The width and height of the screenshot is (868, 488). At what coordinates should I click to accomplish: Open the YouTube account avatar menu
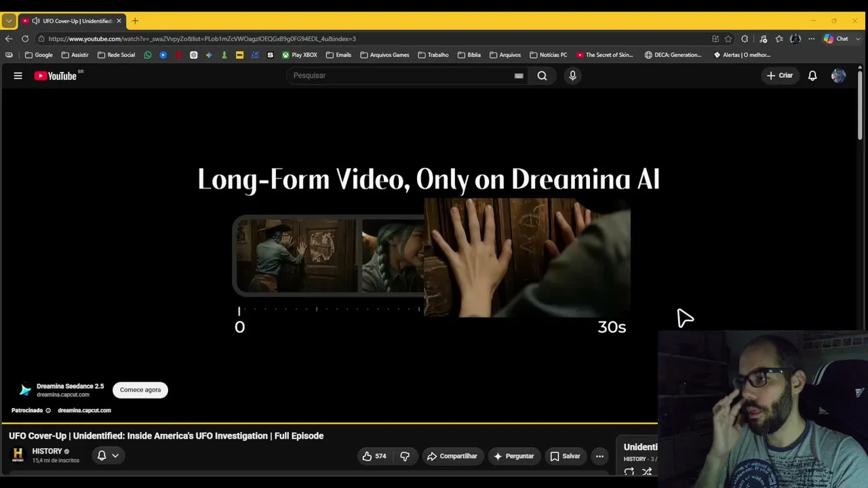coord(838,76)
